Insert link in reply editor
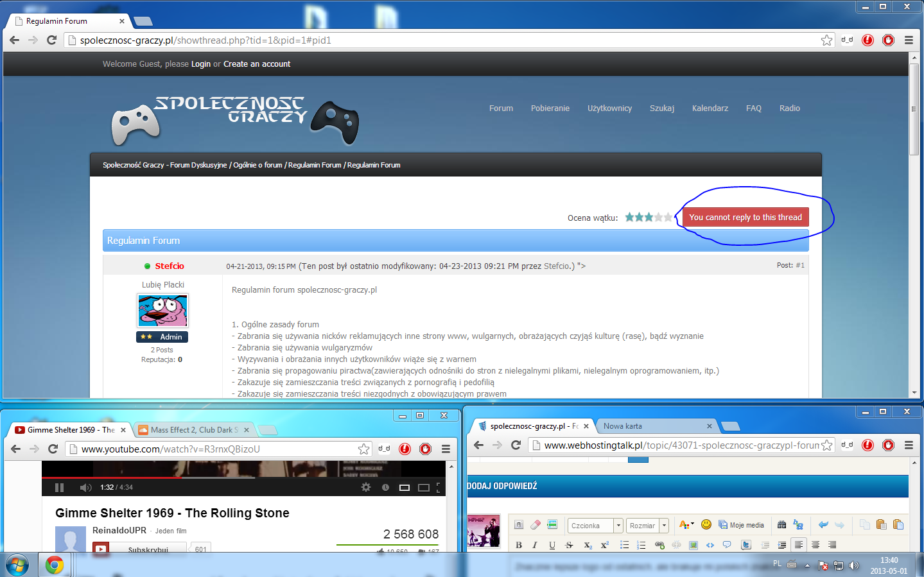Image resolution: width=924 pixels, height=577 pixels. tap(659, 545)
